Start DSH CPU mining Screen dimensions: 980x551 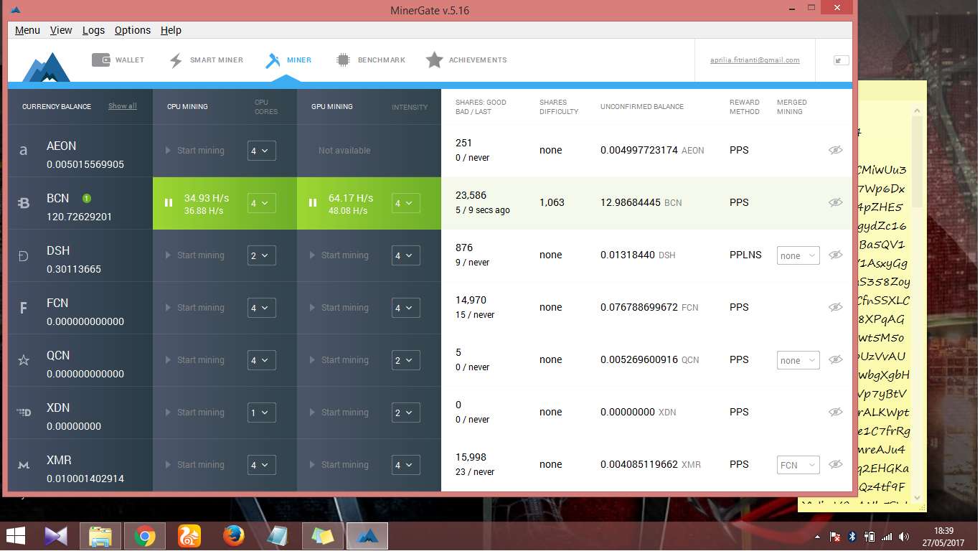195,255
